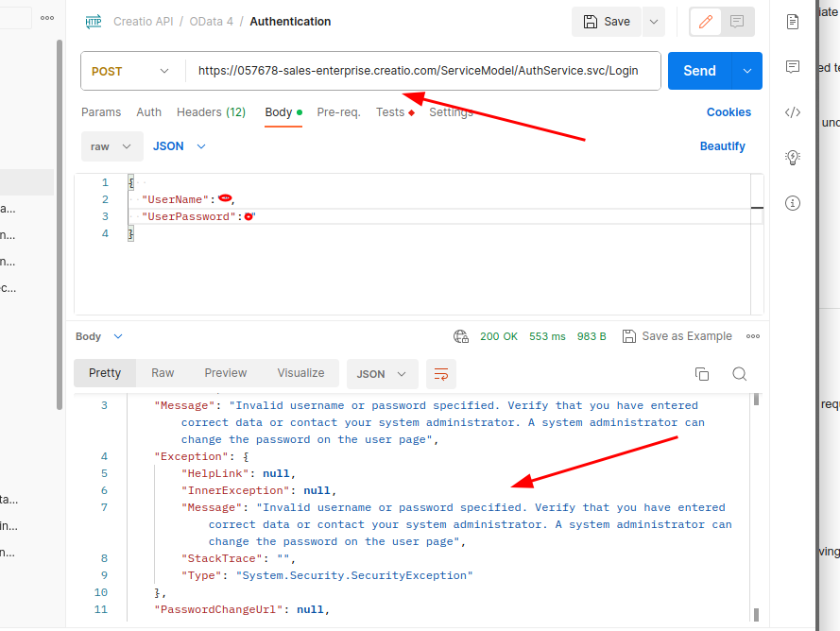This screenshot has width=840, height=631.
Task: Select the Preview response view
Action: (226, 373)
